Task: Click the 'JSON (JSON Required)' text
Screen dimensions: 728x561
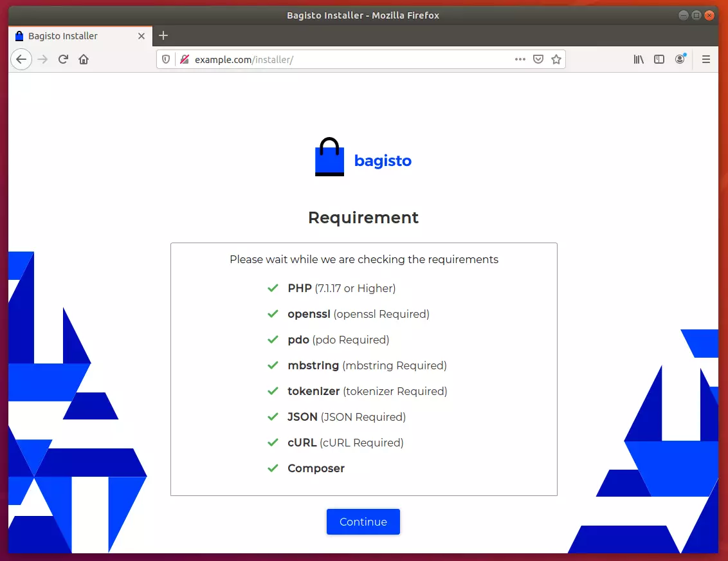Action: [347, 417]
